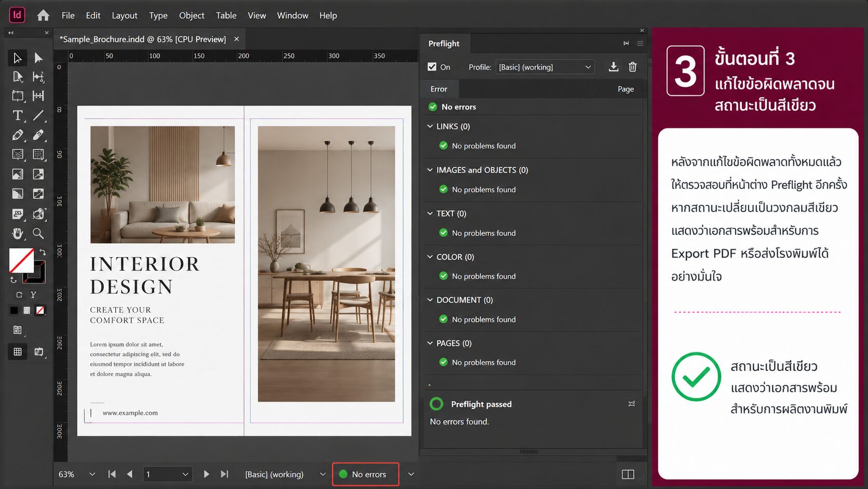Open the View menu
Viewport: 868px width, 489px height.
tap(257, 16)
